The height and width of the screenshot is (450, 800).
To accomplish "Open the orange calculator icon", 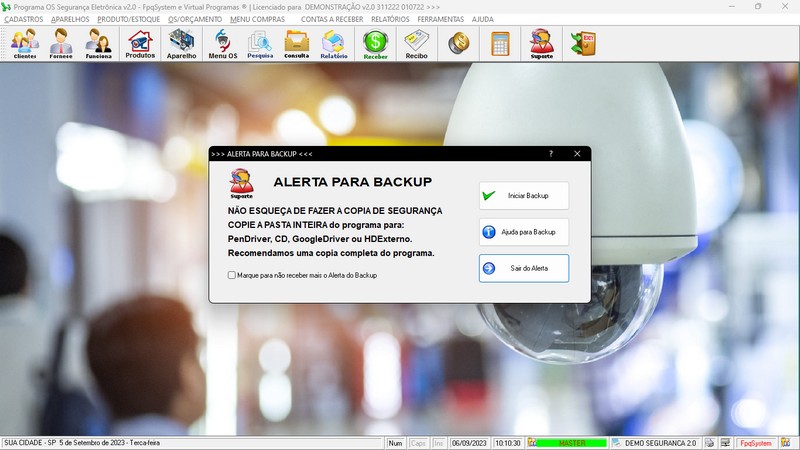I will click(501, 43).
